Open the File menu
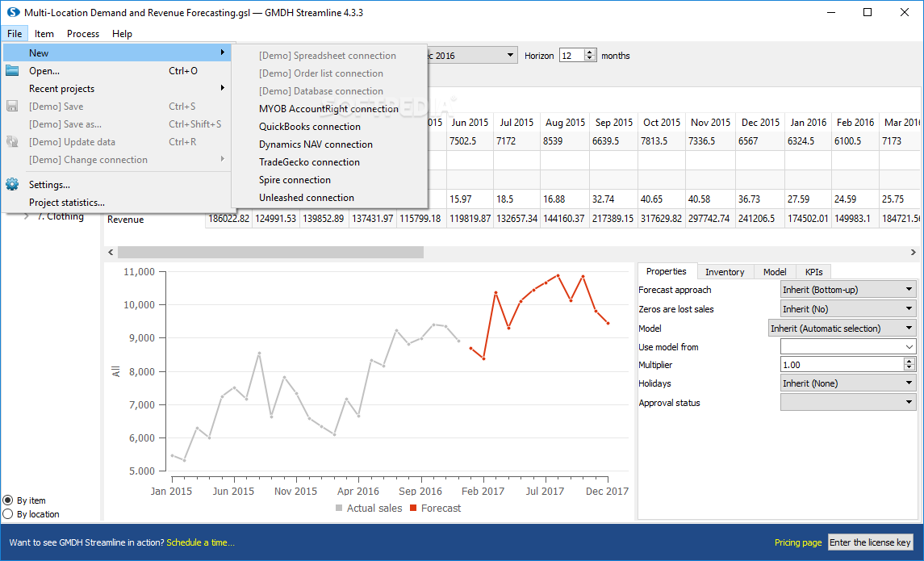This screenshot has width=924, height=561. (15, 34)
